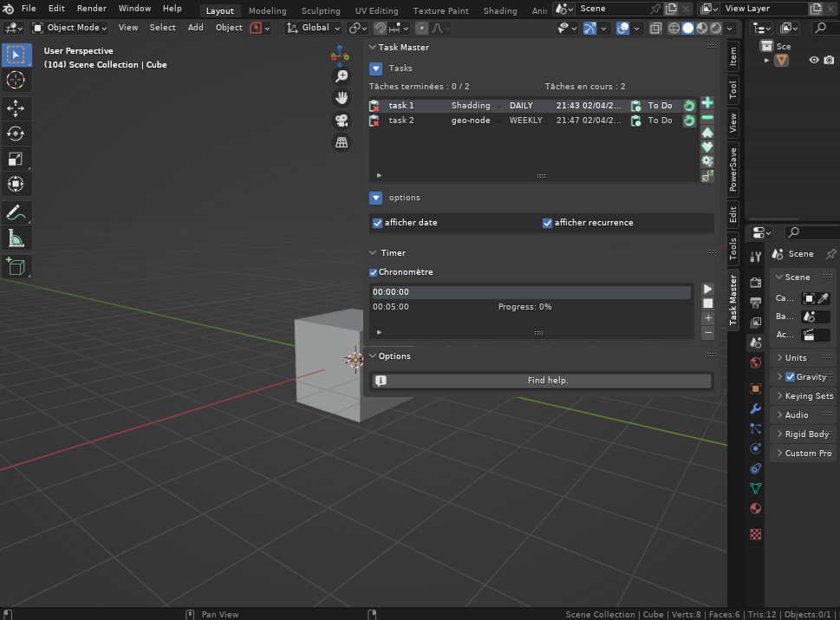Enable the 'afficher date' checkbox
The width and height of the screenshot is (840, 620).
click(377, 223)
